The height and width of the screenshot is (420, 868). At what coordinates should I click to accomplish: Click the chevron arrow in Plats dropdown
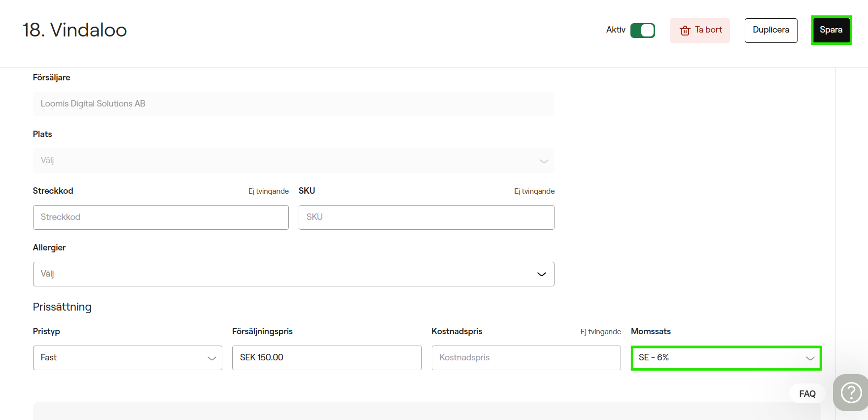(x=544, y=161)
